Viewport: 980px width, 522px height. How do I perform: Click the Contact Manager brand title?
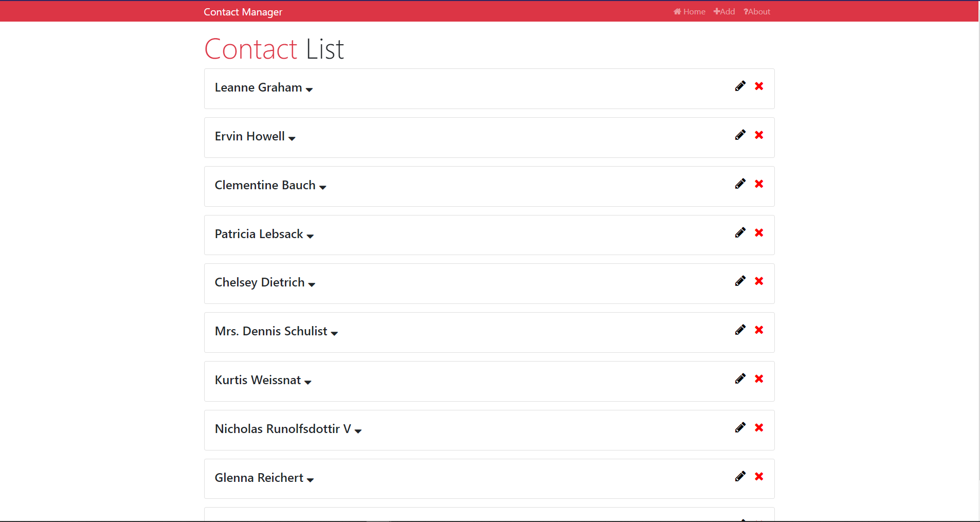pos(242,11)
